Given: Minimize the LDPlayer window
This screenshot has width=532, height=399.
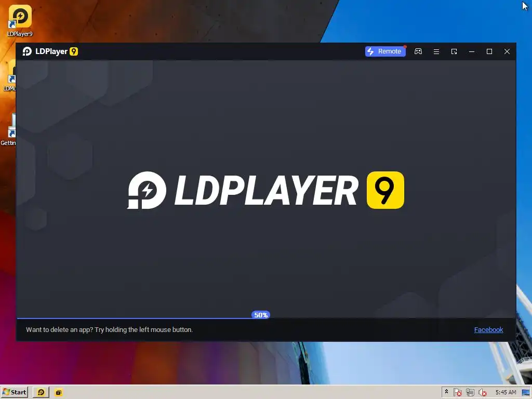Looking at the screenshot, I should (472, 51).
